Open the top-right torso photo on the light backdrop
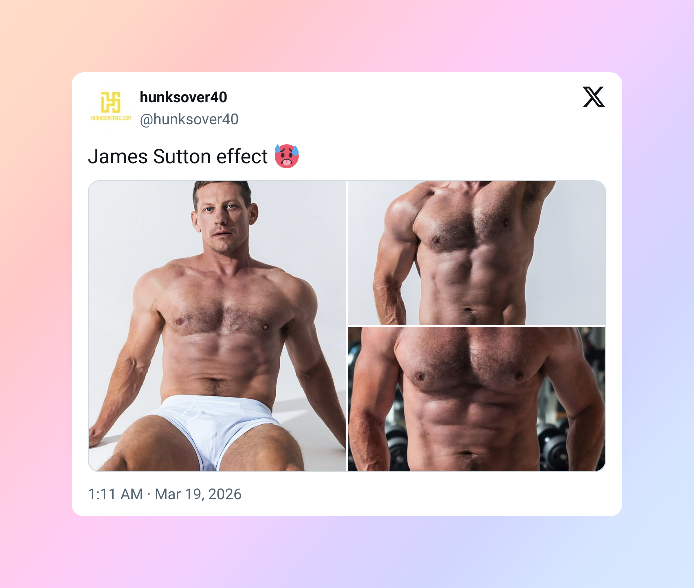The height and width of the screenshot is (588, 694). pos(477,253)
